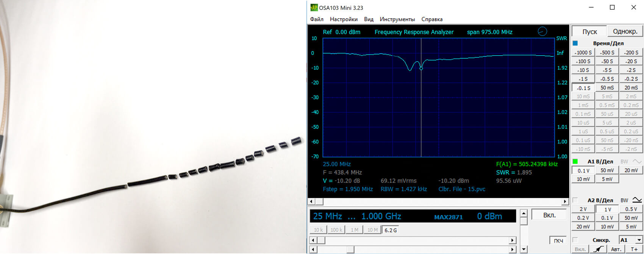Select the 50 mS time per division
The image size is (644, 254).
point(607,88)
